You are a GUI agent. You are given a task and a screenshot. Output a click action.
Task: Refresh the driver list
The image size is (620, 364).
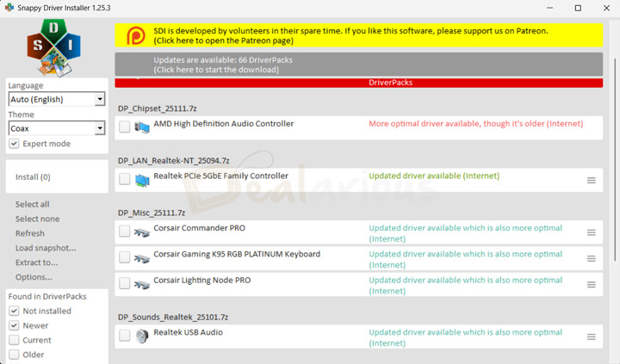(x=30, y=233)
